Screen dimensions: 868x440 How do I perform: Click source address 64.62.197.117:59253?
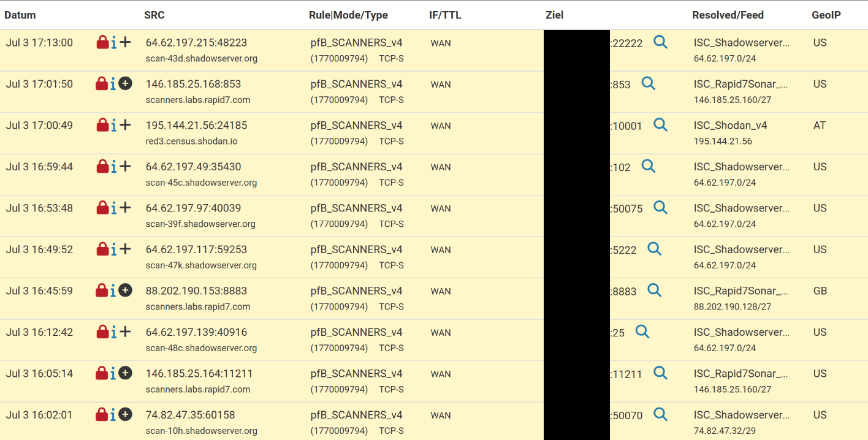197,249
